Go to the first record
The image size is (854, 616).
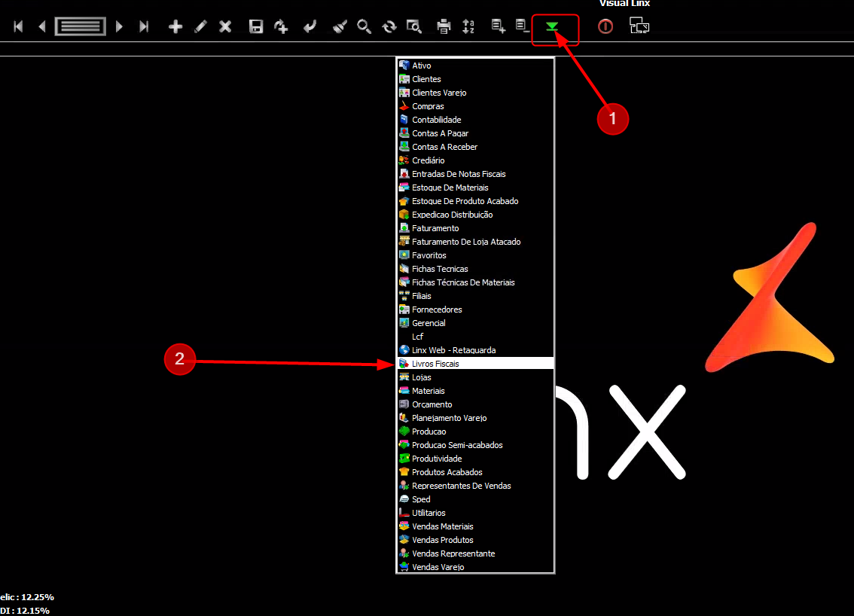tap(18, 26)
